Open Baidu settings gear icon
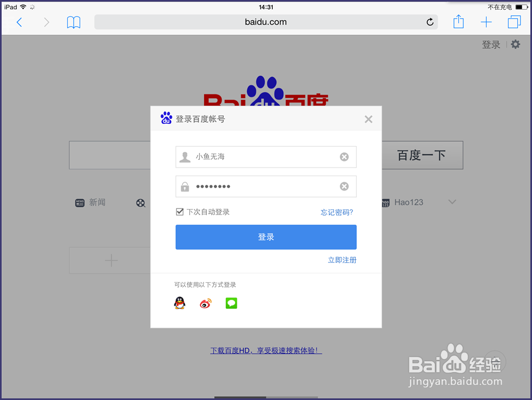This screenshot has height=400, width=532. [516, 44]
